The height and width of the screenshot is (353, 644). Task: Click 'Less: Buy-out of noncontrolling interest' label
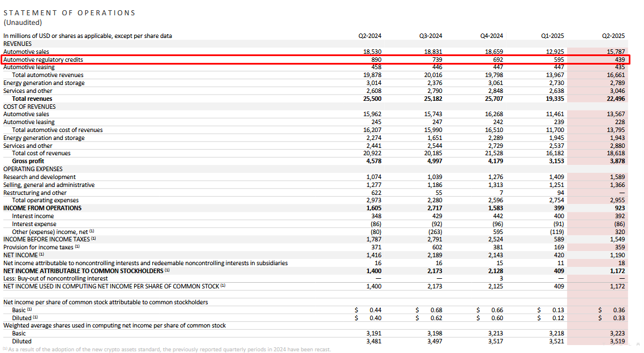[x=55, y=279]
